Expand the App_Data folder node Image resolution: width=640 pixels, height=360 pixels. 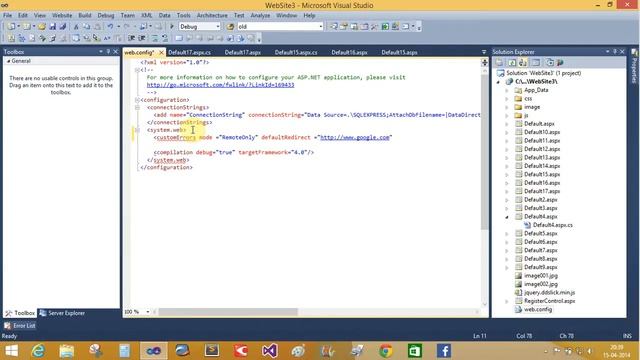point(507,90)
